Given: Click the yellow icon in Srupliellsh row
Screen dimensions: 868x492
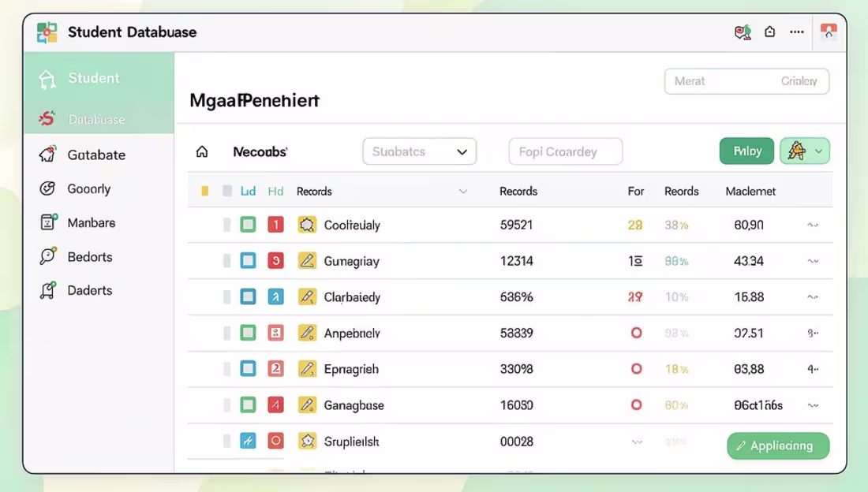Looking at the screenshot, I should (x=307, y=441).
